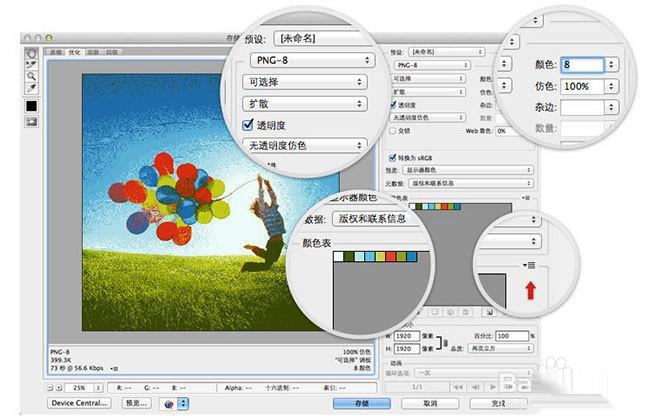Open the 预设 [未命名] dropdown
Screen dimensions: 650x416
tap(446, 52)
